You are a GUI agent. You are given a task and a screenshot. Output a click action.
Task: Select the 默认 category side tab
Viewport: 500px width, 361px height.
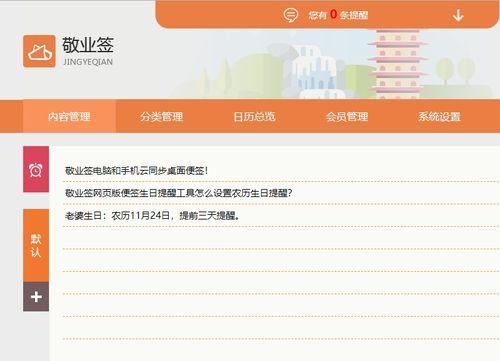tap(36, 245)
